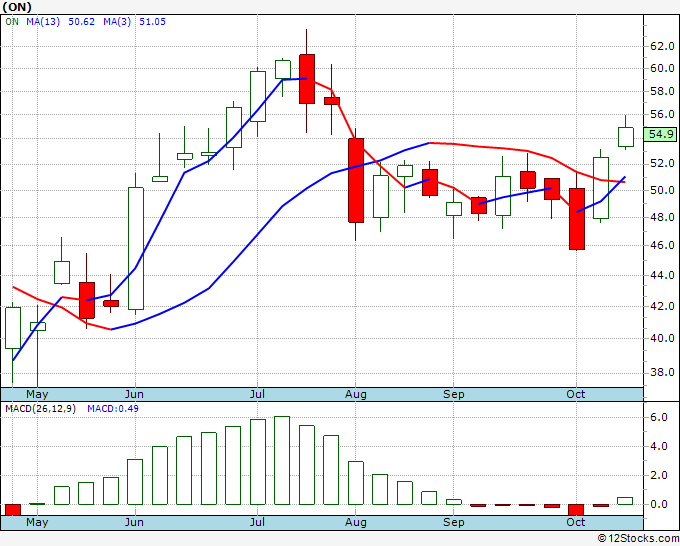Viewport: 680px width, 546px height.
Task: Click the "MACD(26,12,9)" indicator label
Action: click(40, 409)
